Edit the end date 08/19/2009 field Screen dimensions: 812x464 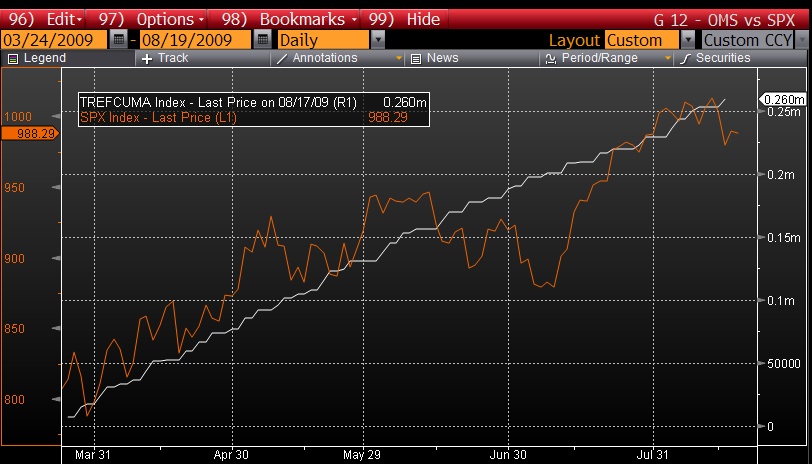[x=195, y=40]
